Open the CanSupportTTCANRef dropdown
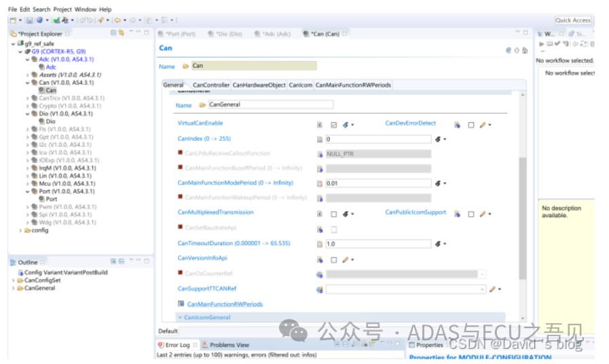Screen dimensions: 609x364 point(482,289)
